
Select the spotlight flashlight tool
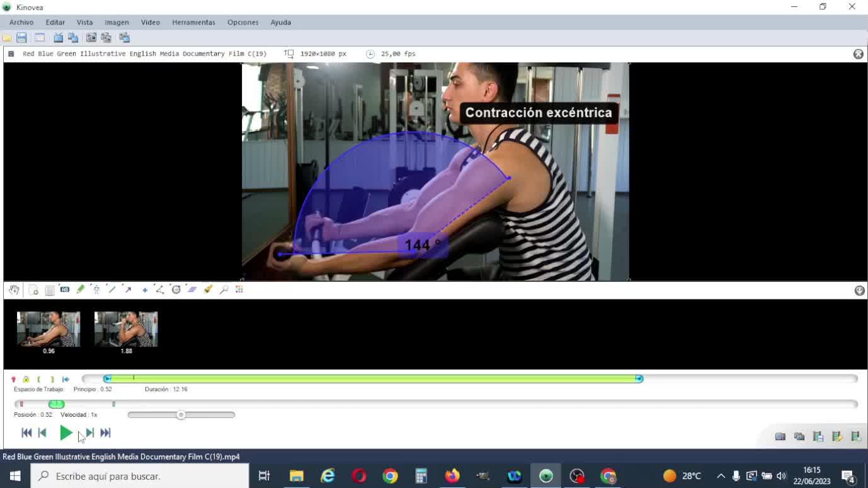208,289
